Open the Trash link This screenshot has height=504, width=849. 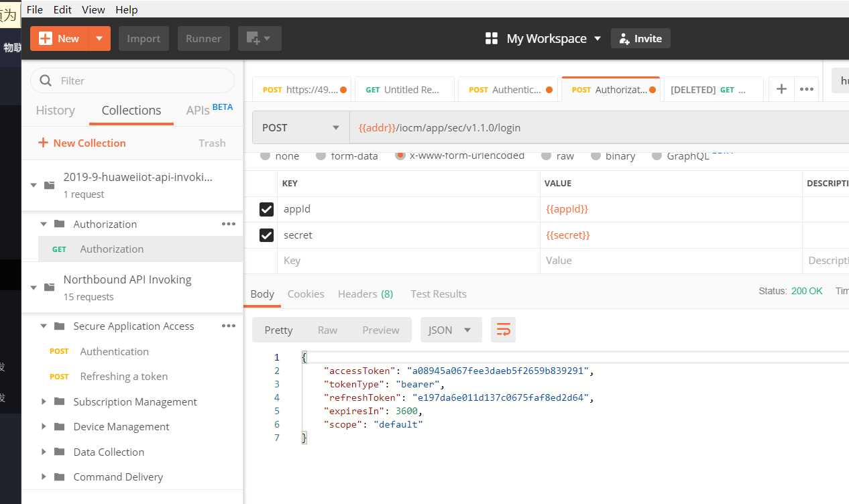click(212, 143)
